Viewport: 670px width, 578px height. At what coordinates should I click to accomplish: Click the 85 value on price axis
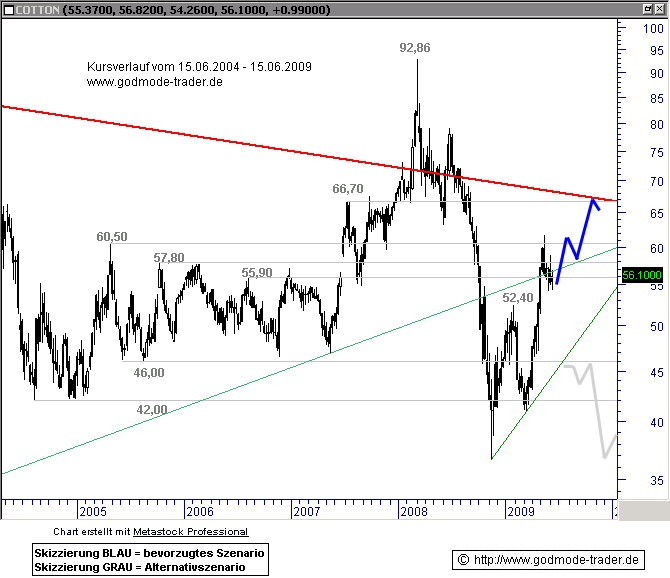pos(657,99)
